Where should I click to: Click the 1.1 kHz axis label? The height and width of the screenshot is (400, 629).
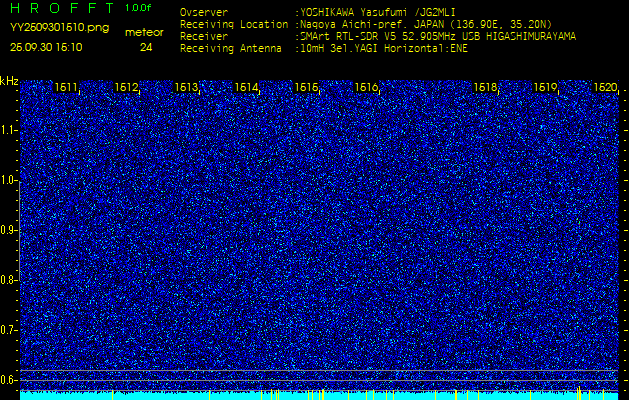click(9, 130)
